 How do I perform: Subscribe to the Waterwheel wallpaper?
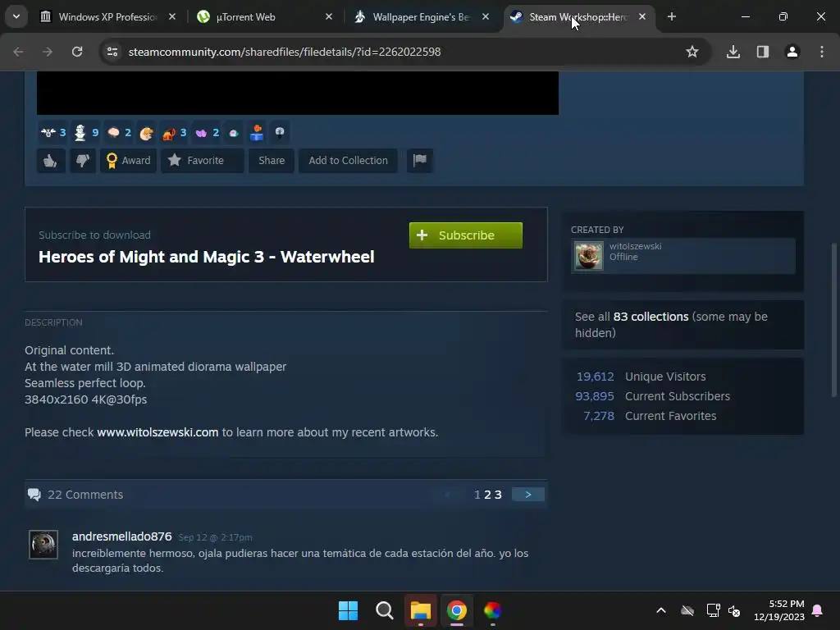pyautogui.click(x=466, y=235)
